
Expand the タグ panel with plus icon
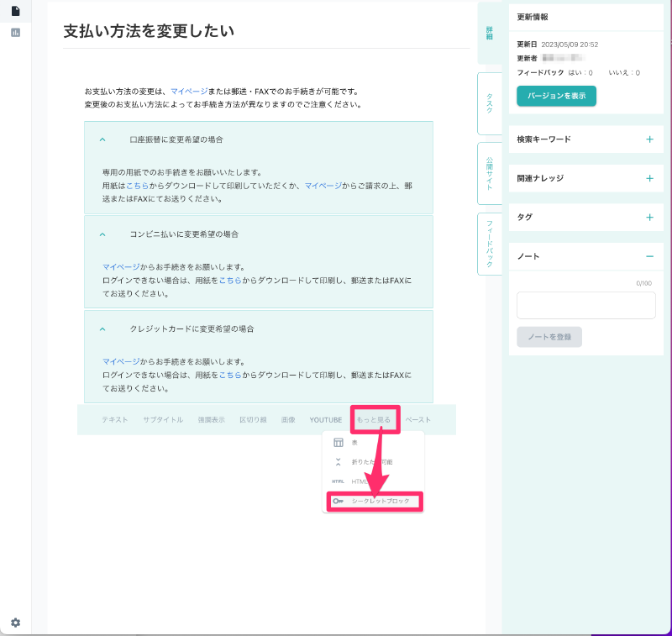click(x=649, y=217)
